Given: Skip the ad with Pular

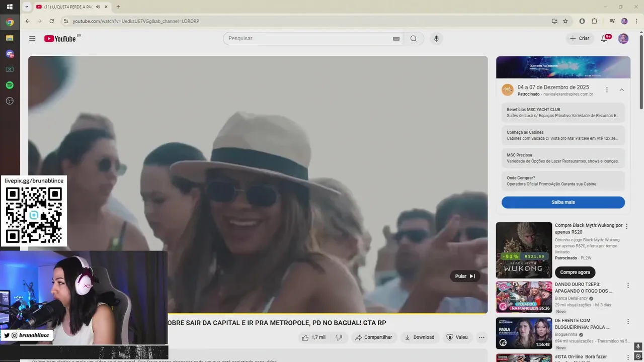Looking at the screenshot, I should [x=465, y=276].
